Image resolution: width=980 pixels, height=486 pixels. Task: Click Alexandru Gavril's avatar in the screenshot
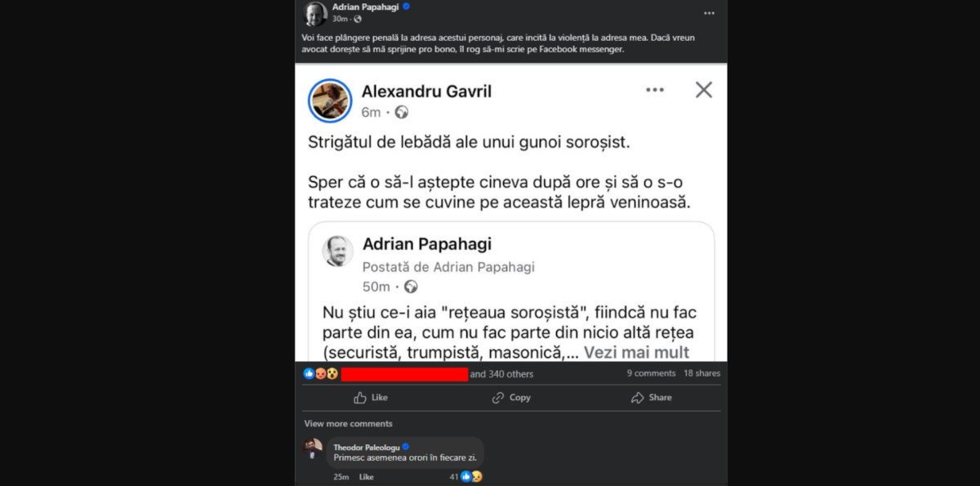coord(330,101)
